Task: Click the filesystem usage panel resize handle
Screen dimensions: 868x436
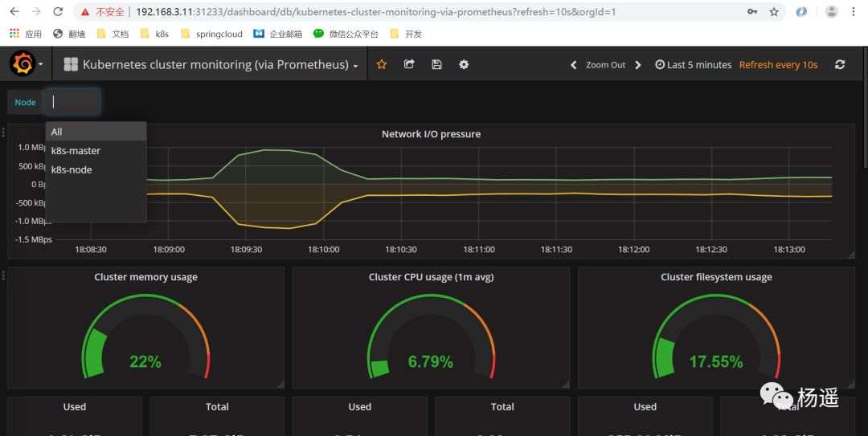Action: [x=851, y=385]
